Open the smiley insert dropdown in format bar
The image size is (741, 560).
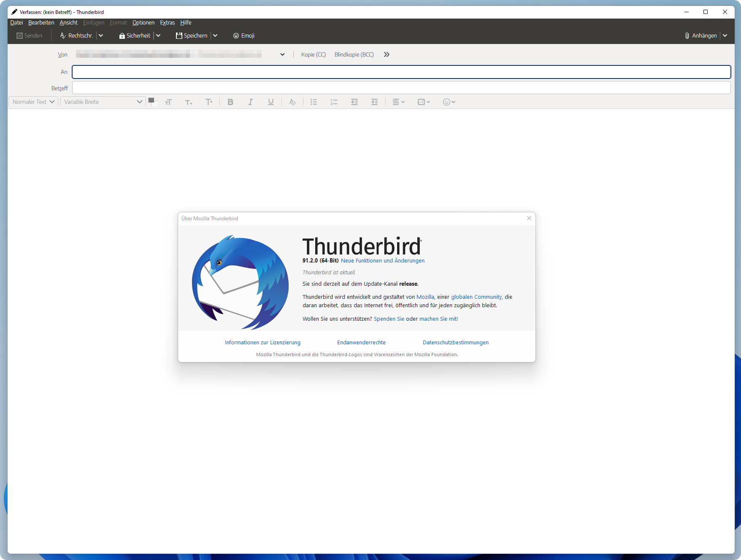coord(449,102)
